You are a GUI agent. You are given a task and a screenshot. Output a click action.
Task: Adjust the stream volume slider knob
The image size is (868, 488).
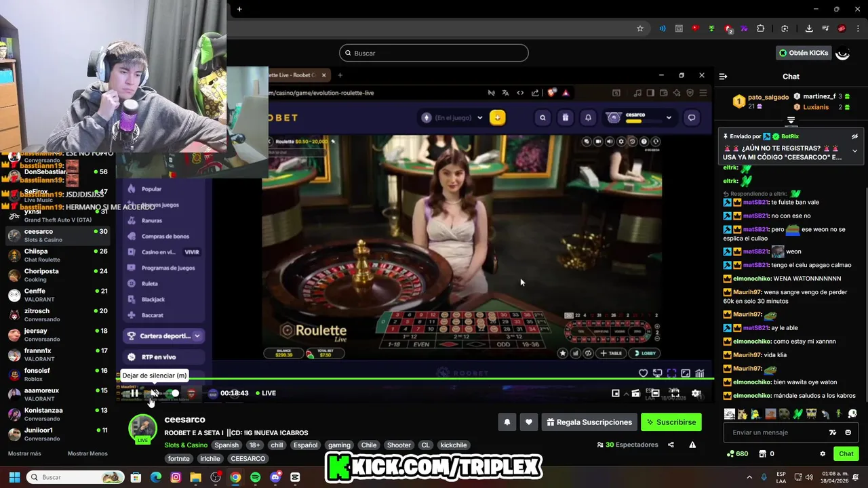(x=175, y=393)
